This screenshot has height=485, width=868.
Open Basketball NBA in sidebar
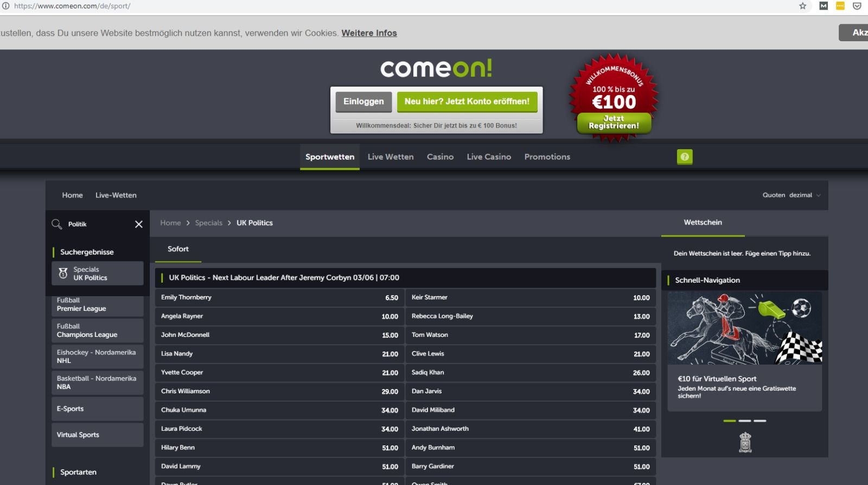[98, 382]
